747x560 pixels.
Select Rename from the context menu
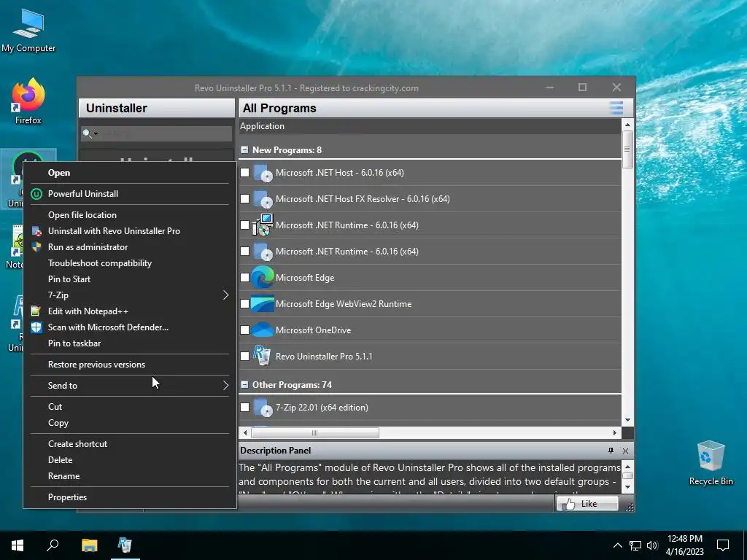click(64, 476)
